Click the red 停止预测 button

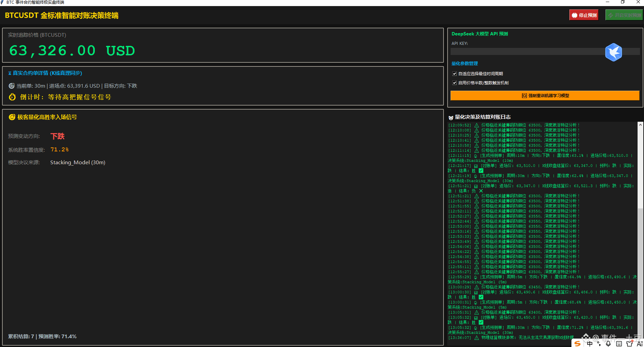584,15
